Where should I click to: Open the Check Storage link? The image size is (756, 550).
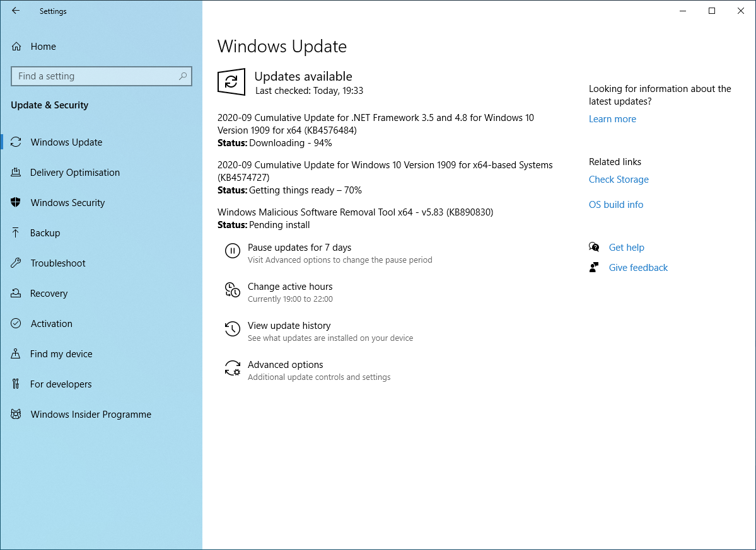click(619, 179)
